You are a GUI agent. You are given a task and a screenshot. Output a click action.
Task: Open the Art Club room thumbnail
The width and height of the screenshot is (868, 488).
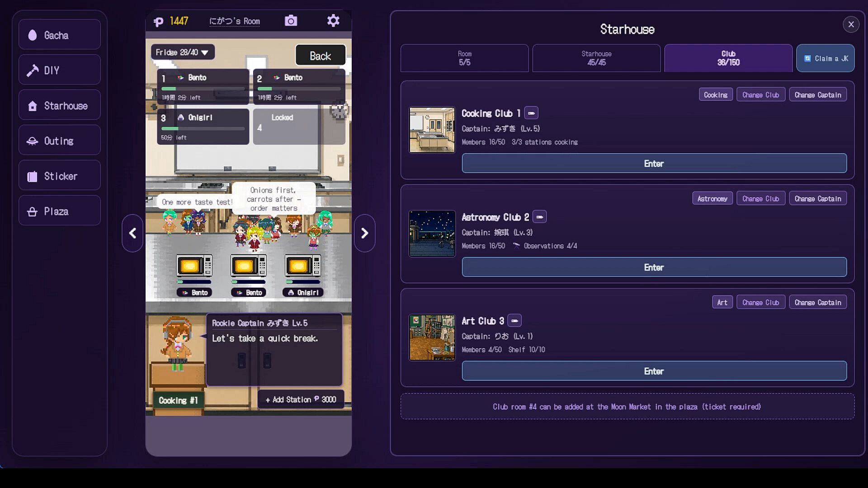point(432,338)
